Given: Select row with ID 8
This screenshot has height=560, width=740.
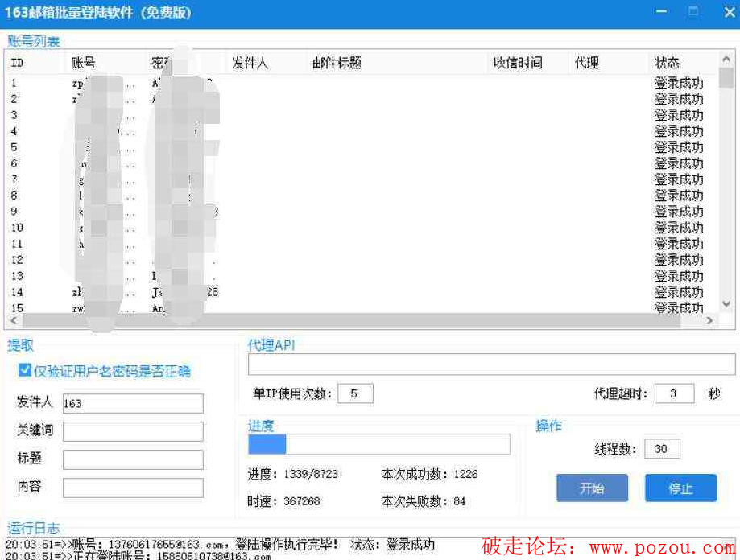Looking at the screenshot, I should click(x=363, y=196).
